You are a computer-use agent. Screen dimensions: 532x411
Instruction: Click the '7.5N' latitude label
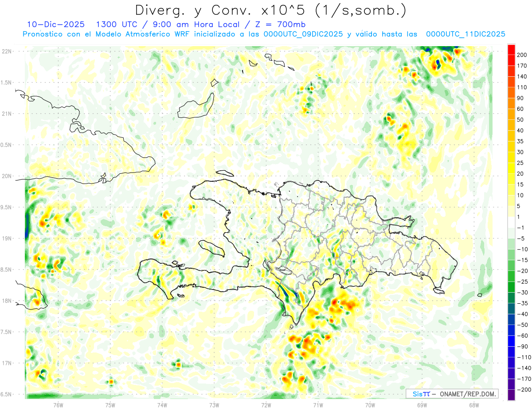tap(6, 332)
